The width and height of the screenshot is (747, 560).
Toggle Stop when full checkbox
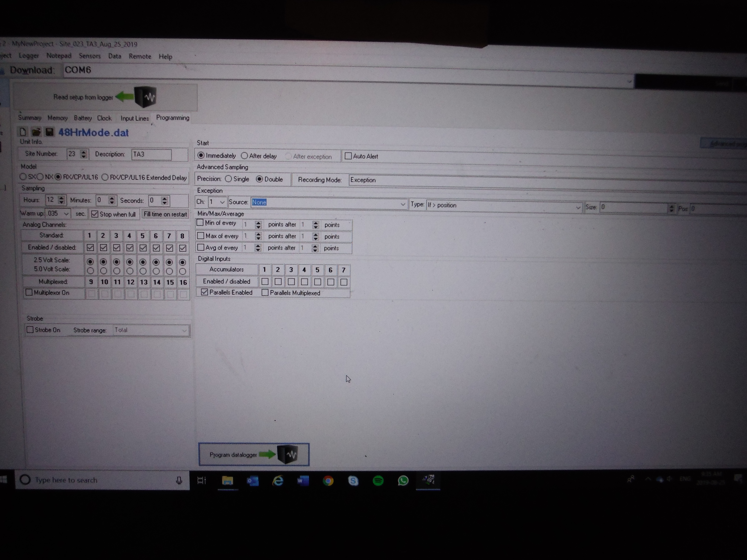[x=95, y=214]
